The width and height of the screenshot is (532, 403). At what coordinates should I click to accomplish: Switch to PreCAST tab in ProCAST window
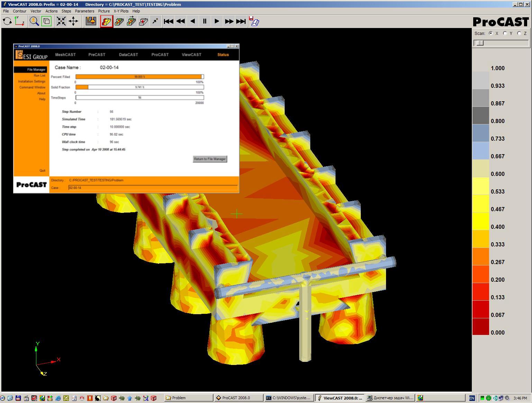(x=97, y=55)
